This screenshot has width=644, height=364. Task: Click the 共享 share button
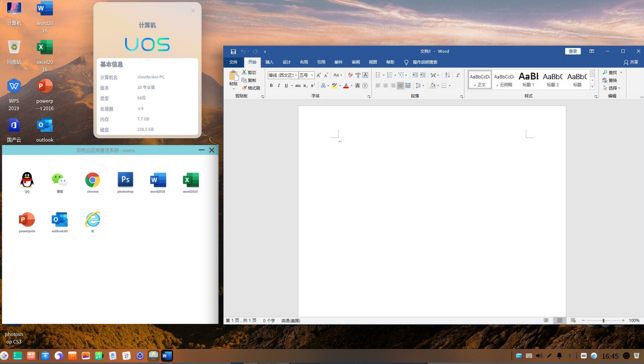point(631,62)
